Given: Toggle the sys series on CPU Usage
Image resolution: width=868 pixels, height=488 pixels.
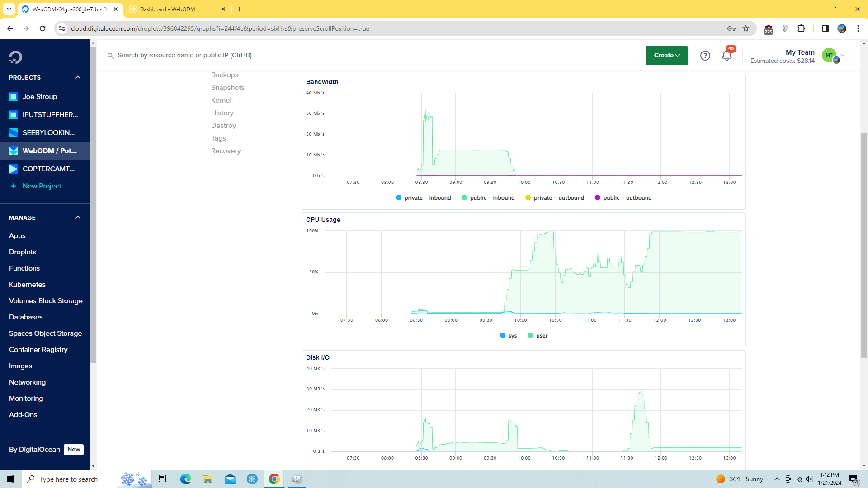Looking at the screenshot, I should [508, 335].
